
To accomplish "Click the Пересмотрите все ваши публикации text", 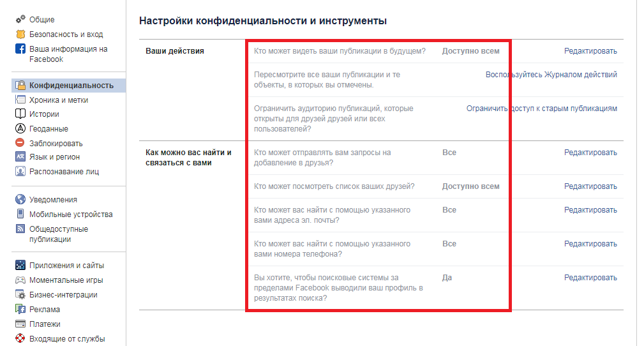I will point(327,80).
